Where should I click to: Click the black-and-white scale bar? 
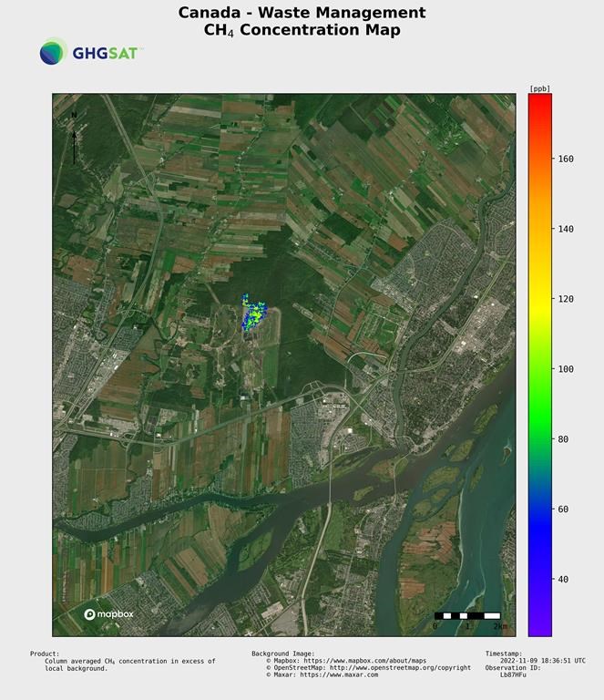click(466, 616)
